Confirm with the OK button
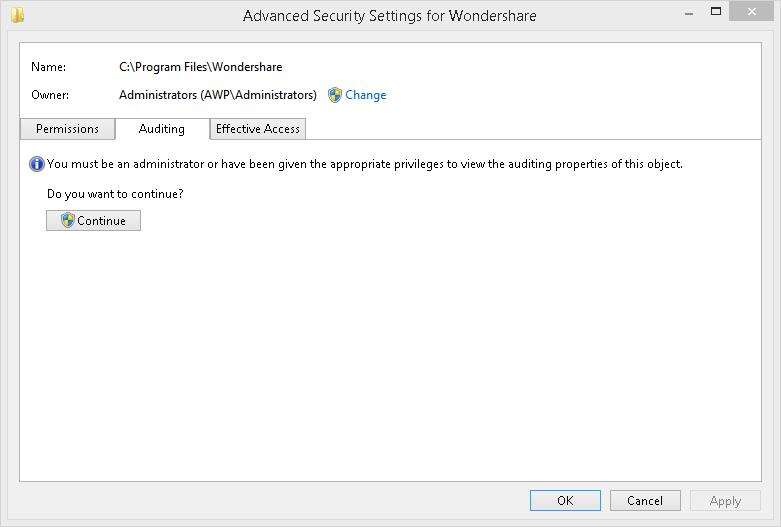The image size is (781, 527). coord(565,501)
